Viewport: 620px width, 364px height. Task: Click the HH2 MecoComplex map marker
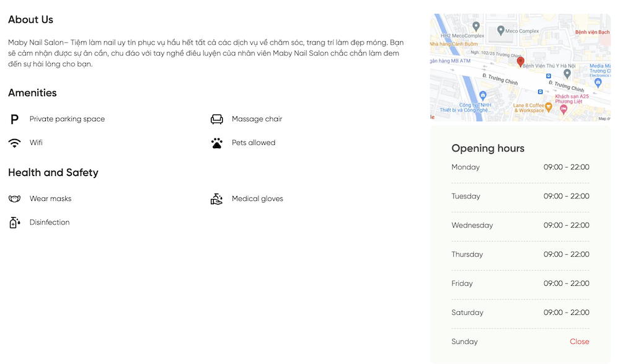coord(476,27)
